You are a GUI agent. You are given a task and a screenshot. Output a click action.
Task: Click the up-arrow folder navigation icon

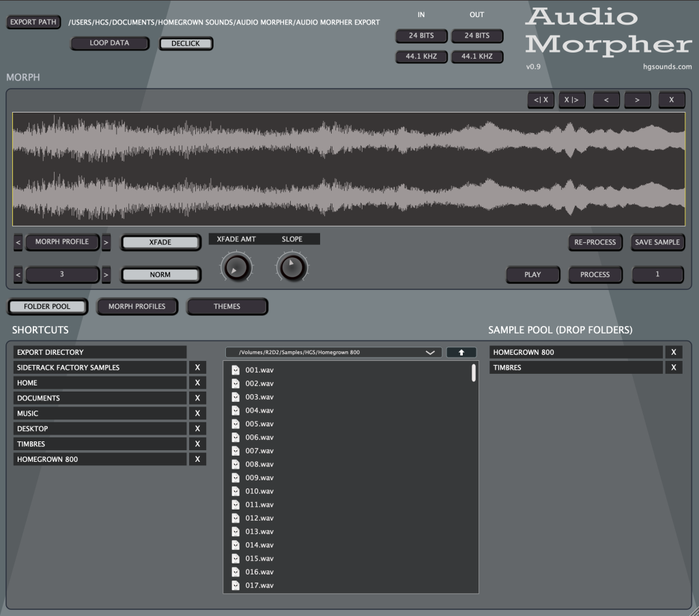pyautogui.click(x=461, y=352)
